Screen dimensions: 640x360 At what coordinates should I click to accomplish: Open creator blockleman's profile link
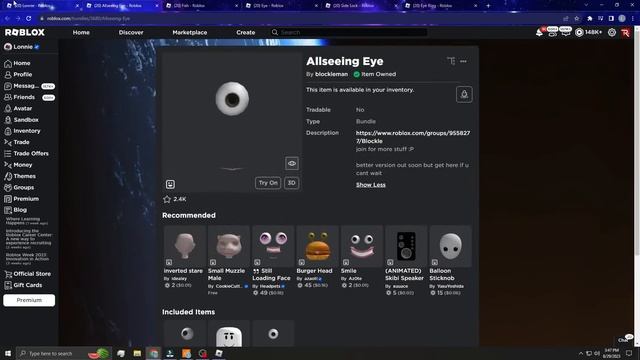tap(331, 74)
